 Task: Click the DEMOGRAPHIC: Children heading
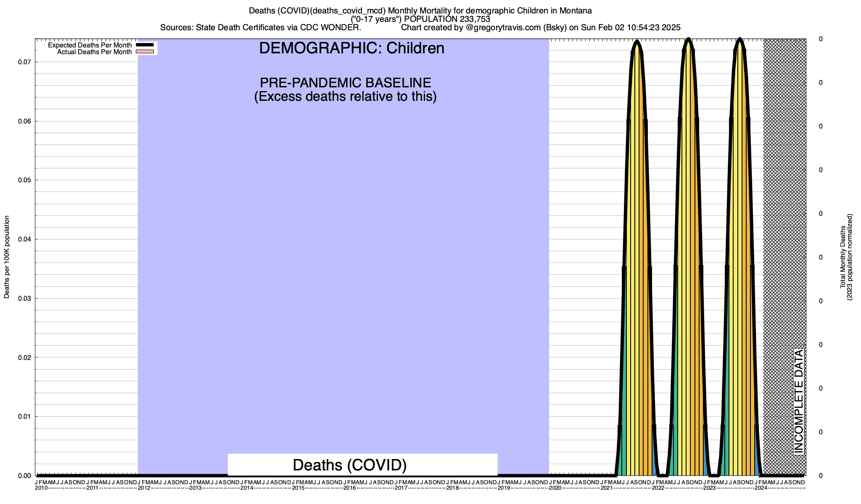(351, 48)
